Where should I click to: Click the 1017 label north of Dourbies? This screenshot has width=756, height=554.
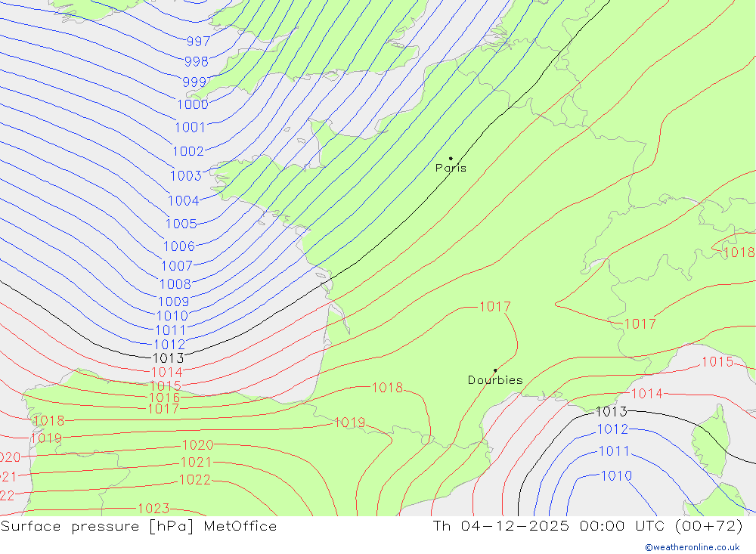click(495, 307)
